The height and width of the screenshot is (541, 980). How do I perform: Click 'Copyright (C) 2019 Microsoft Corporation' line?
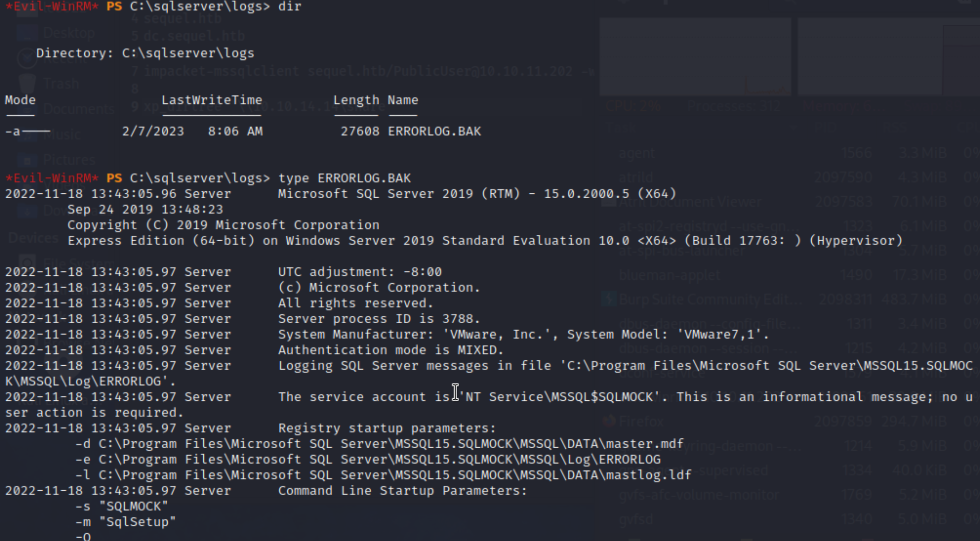click(x=223, y=225)
